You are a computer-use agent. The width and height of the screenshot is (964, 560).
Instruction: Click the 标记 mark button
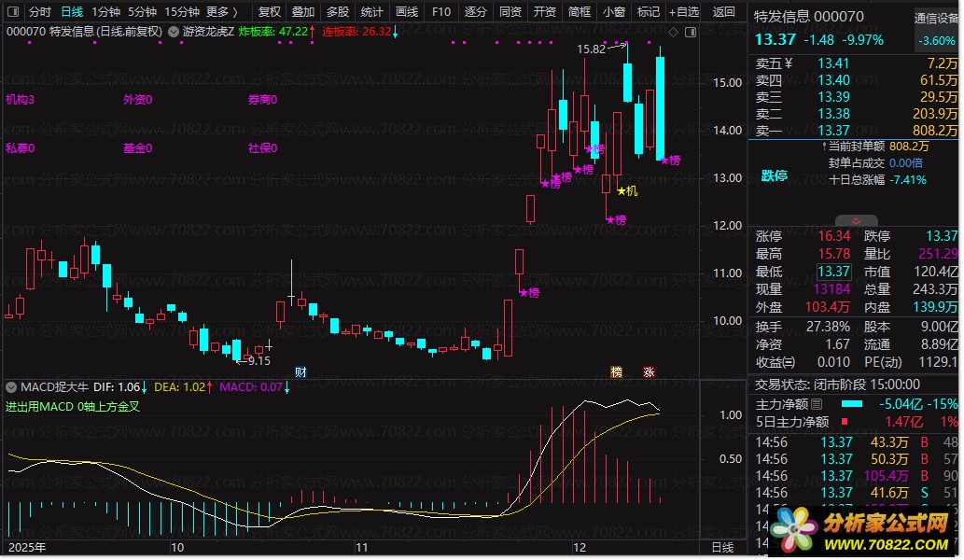click(x=648, y=12)
